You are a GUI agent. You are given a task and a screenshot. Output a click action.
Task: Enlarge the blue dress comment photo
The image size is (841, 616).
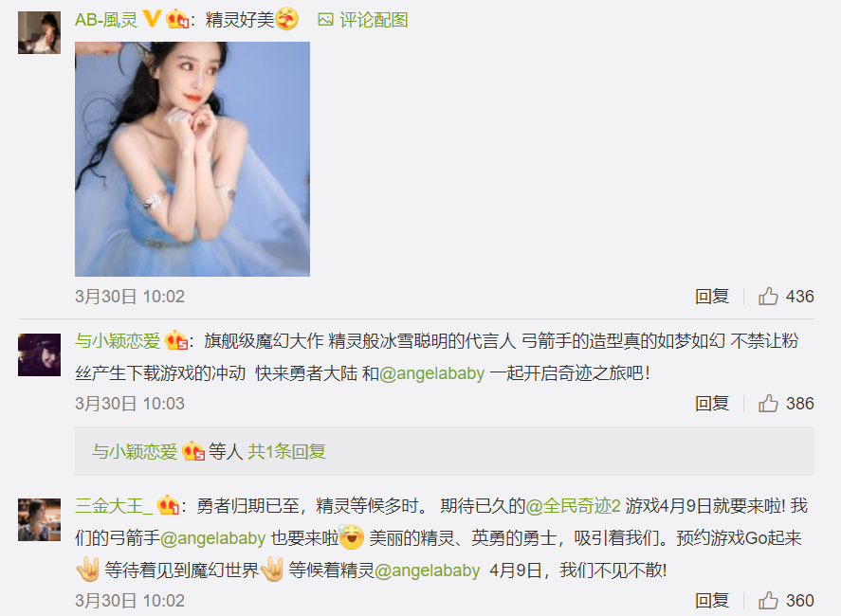[192, 159]
